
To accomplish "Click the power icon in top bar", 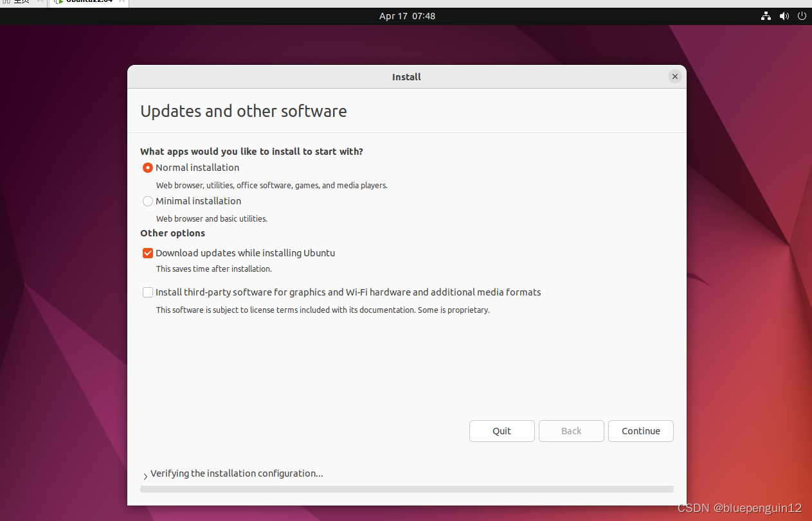I will click(x=802, y=16).
